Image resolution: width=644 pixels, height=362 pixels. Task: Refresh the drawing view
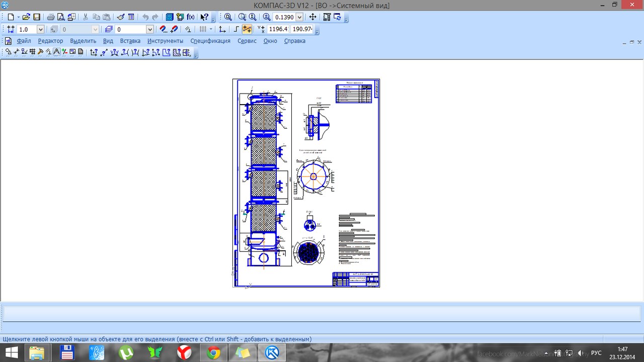point(337,17)
